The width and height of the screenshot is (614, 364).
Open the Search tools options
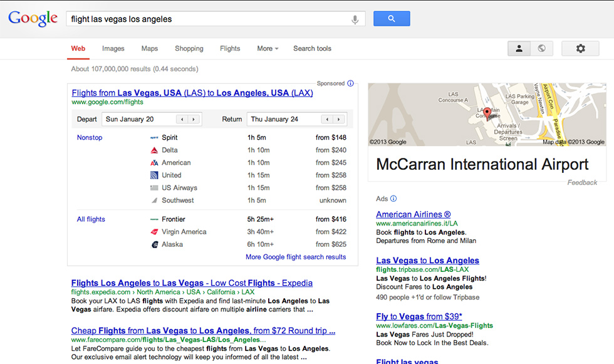(x=312, y=49)
